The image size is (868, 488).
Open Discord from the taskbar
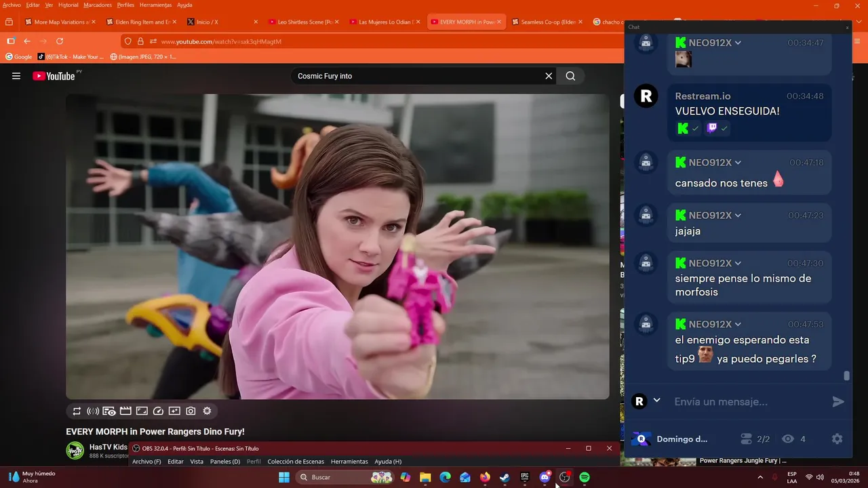click(545, 477)
